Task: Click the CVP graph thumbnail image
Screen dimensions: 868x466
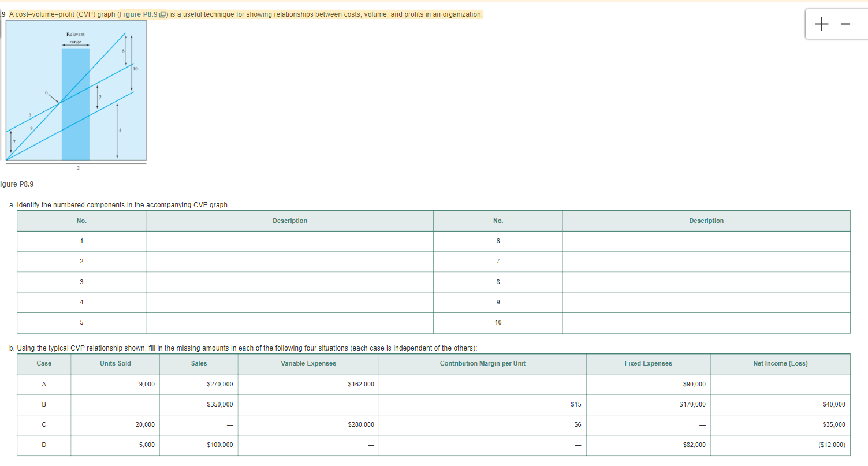Action: point(76,92)
